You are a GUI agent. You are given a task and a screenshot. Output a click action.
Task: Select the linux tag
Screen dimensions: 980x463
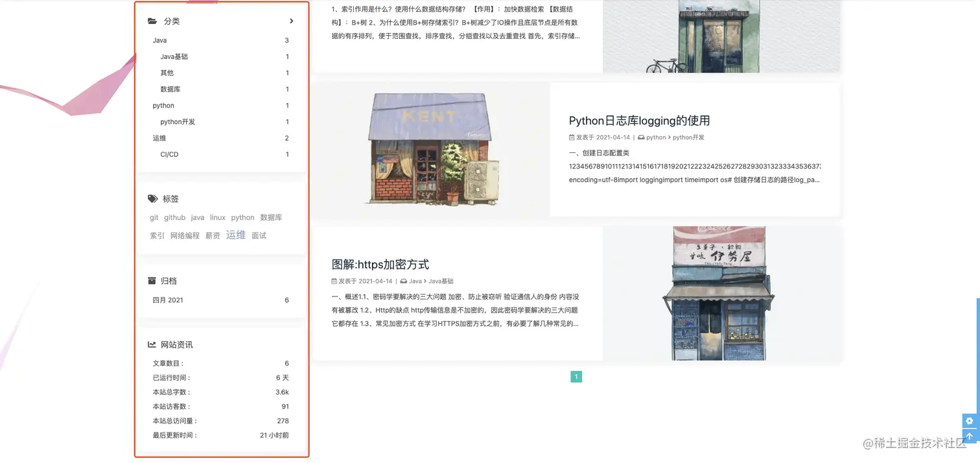[218, 218]
